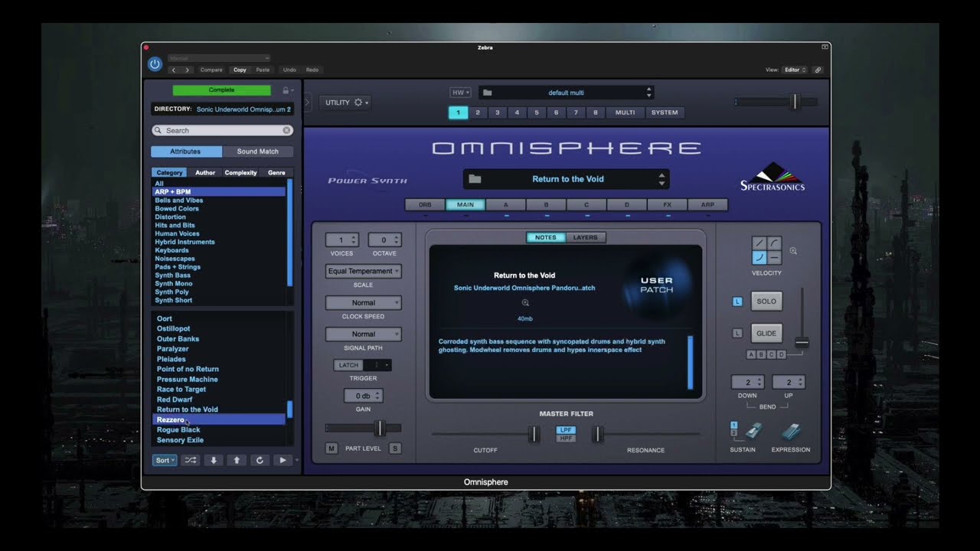Clear the search field with X icon

pos(286,131)
